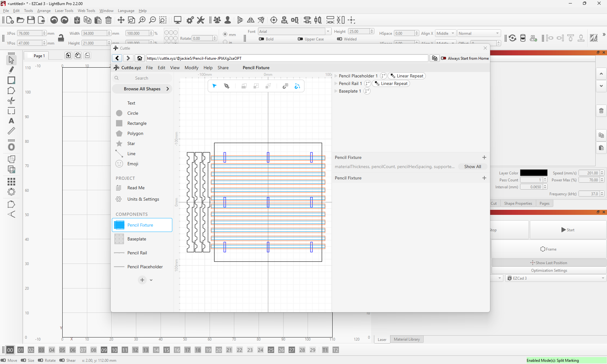The width and height of the screenshot is (607, 364).
Task: Select LightBurn's Draw Lines pencil tool
Action: point(11,70)
